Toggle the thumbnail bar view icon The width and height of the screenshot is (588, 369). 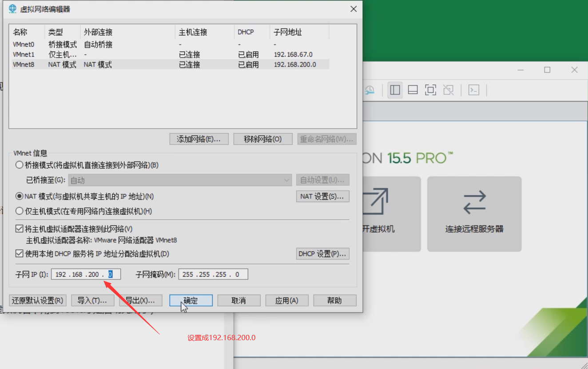point(412,90)
